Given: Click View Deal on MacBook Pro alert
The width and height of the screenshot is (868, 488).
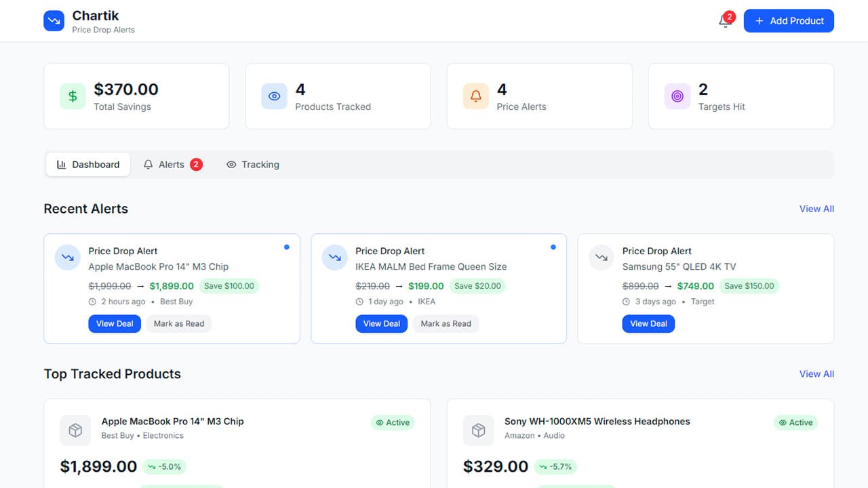Looking at the screenshot, I should [x=114, y=323].
